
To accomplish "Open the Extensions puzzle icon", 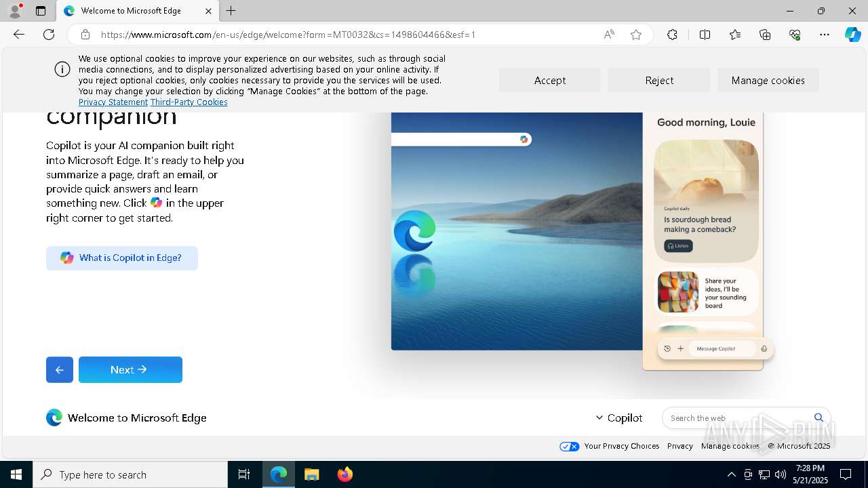I will [x=672, y=35].
